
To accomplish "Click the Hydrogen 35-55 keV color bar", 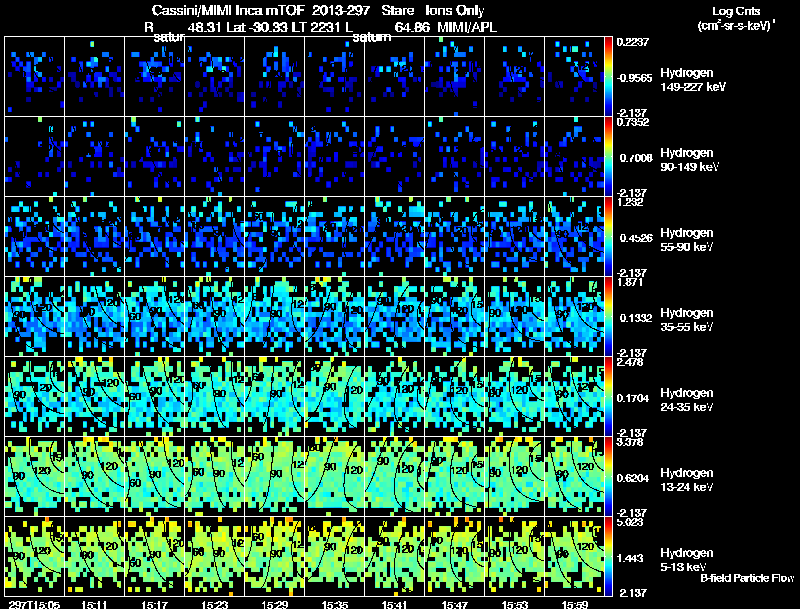I will click(608, 316).
